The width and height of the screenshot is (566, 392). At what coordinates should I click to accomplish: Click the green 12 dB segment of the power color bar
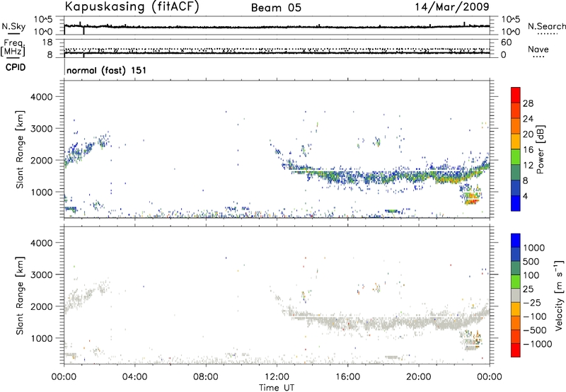coord(516,157)
